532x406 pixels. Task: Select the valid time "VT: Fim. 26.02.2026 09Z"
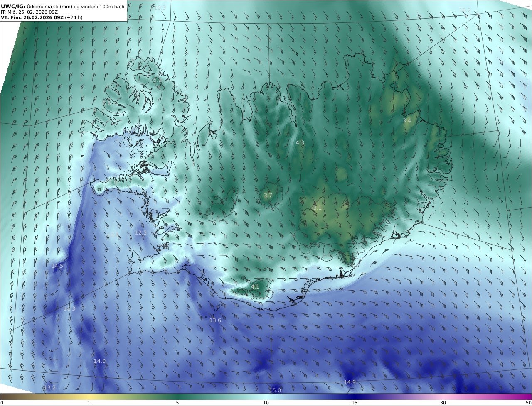coord(32,17)
